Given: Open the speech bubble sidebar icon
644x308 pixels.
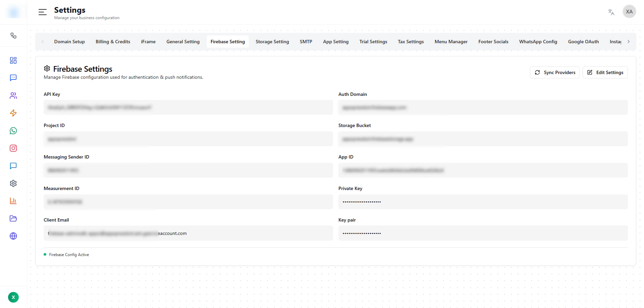Looking at the screenshot, I should click(x=13, y=166).
